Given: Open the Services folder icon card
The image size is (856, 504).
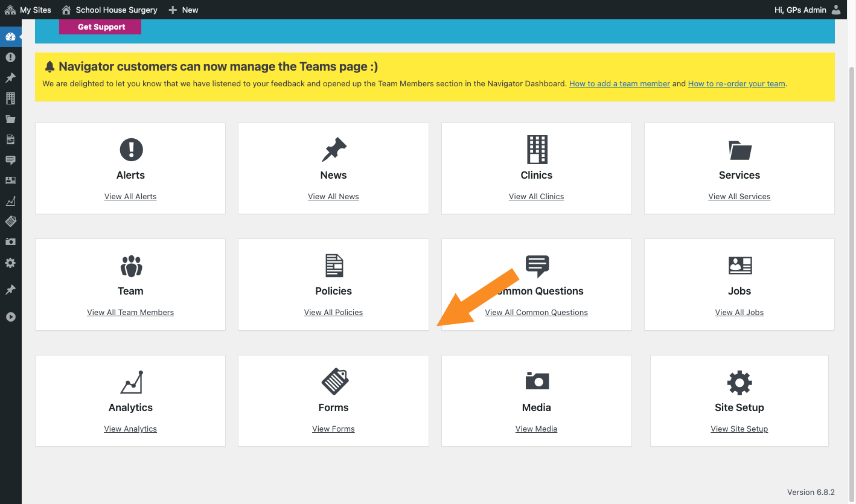Looking at the screenshot, I should click(739, 150).
